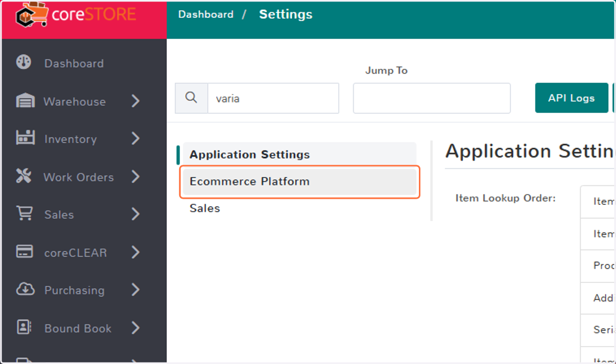Expand the Work Orders chevron

tap(136, 177)
